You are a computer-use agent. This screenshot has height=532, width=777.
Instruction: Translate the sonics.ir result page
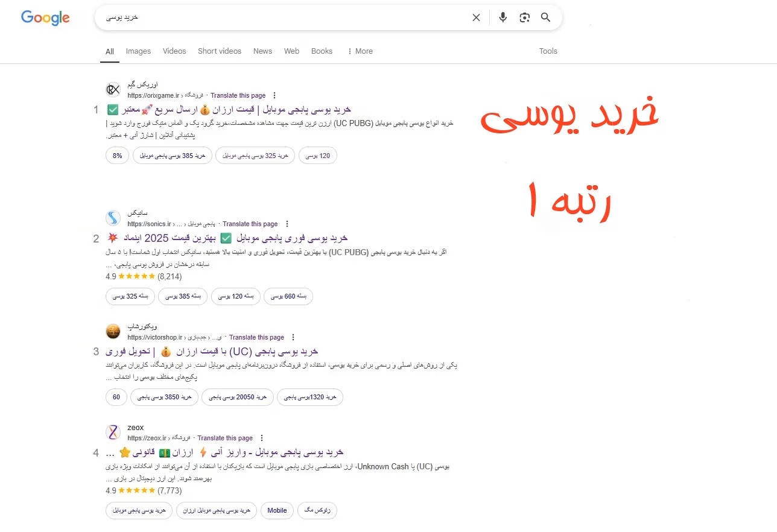tap(250, 224)
